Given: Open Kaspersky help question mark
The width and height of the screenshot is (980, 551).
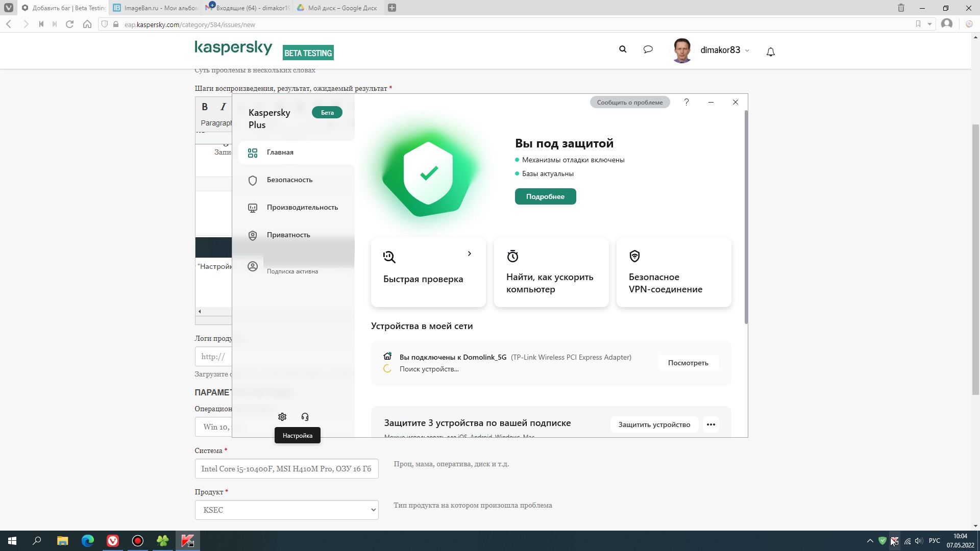Looking at the screenshot, I should (x=687, y=103).
